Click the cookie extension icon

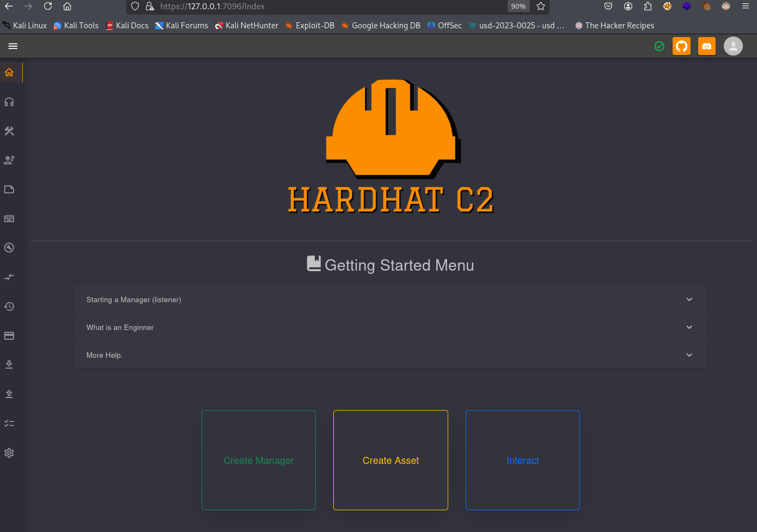pos(706,7)
